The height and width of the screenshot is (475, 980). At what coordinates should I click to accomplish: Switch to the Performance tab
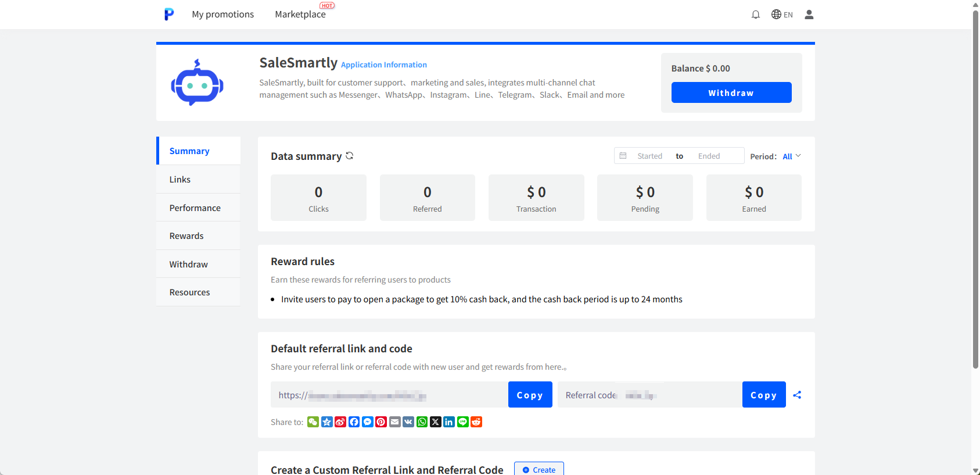coord(195,208)
